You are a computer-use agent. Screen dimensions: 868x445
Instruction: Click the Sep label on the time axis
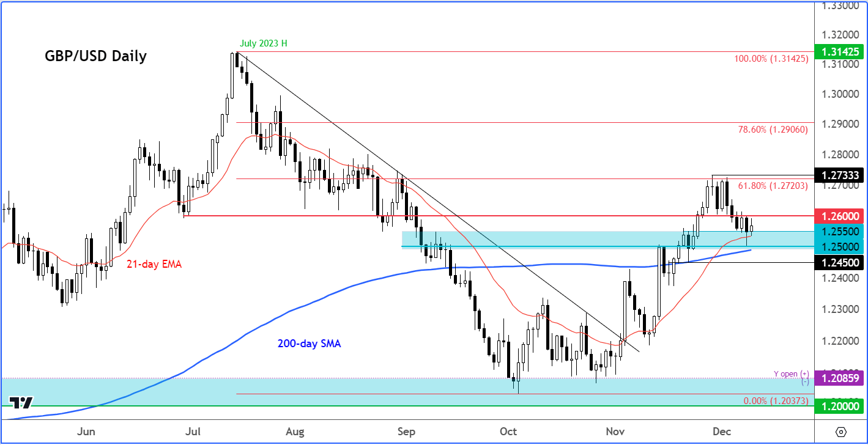[x=406, y=432]
